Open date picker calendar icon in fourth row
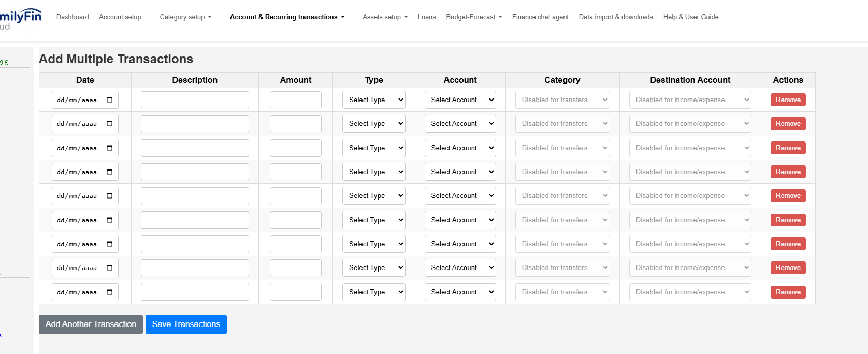 (109, 172)
